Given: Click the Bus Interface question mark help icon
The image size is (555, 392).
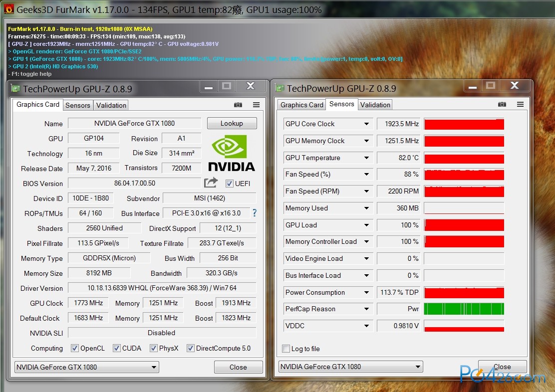Looking at the screenshot, I should click(x=255, y=212).
